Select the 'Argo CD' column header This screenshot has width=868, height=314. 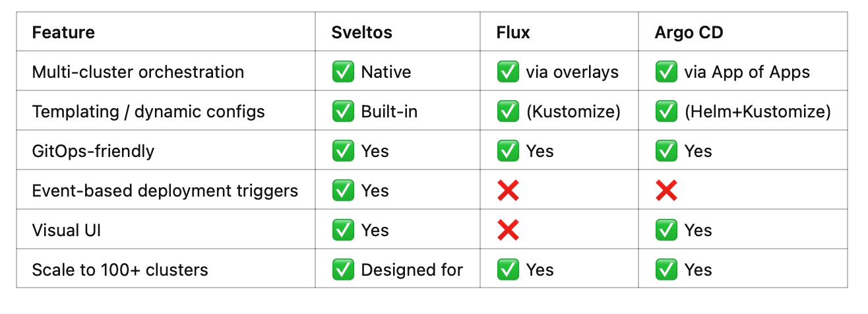(689, 32)
